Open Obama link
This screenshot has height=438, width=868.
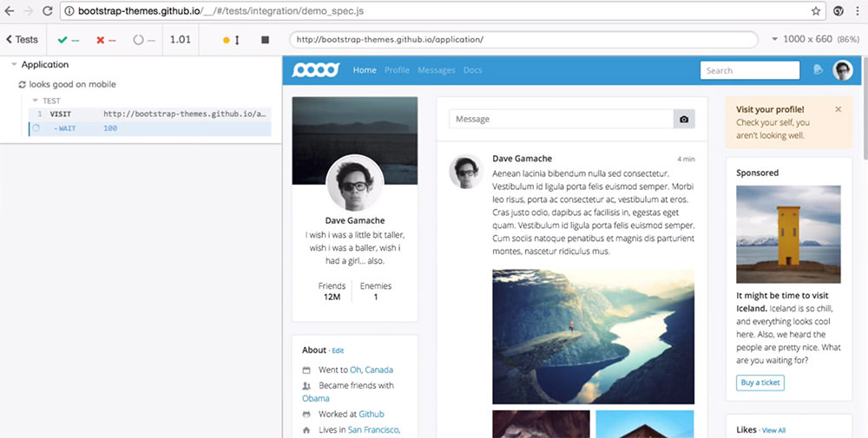click(316, 398)
